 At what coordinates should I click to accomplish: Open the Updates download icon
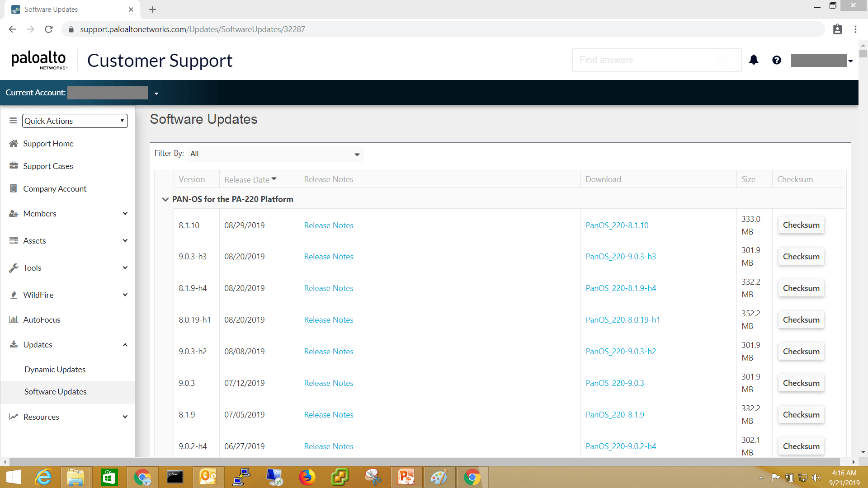[x=13, y=344]
